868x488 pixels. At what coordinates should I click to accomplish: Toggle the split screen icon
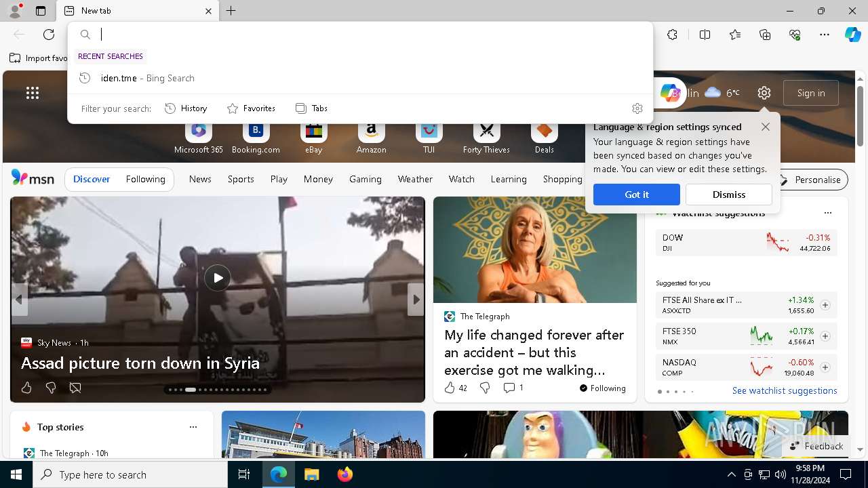705,35
